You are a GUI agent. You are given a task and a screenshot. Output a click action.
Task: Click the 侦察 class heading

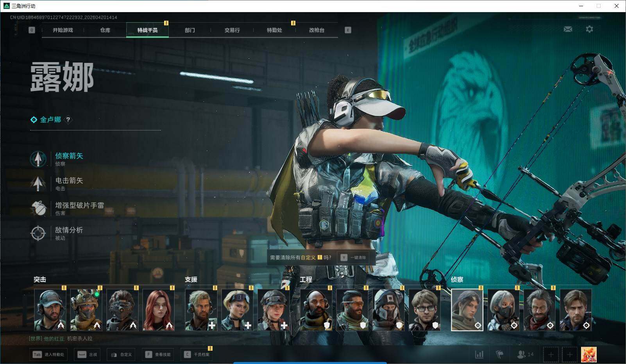pos(457,280)
